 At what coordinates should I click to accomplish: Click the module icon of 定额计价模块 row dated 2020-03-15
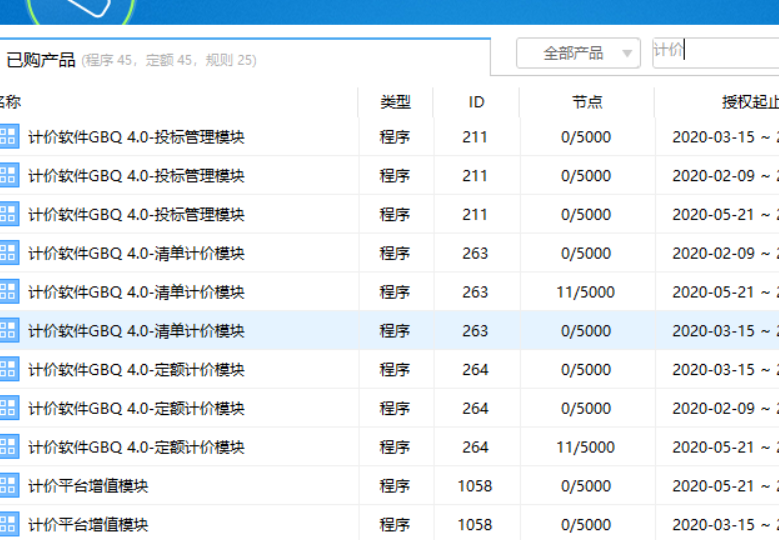click(x=8, y=369)
